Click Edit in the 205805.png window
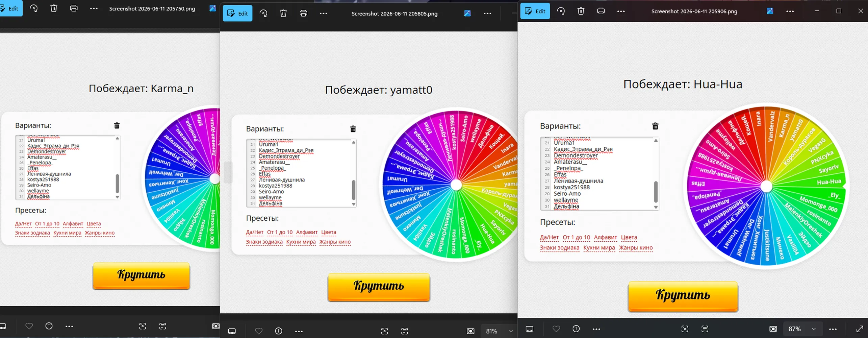The image size is (868, 338). [x=237, y=14]
